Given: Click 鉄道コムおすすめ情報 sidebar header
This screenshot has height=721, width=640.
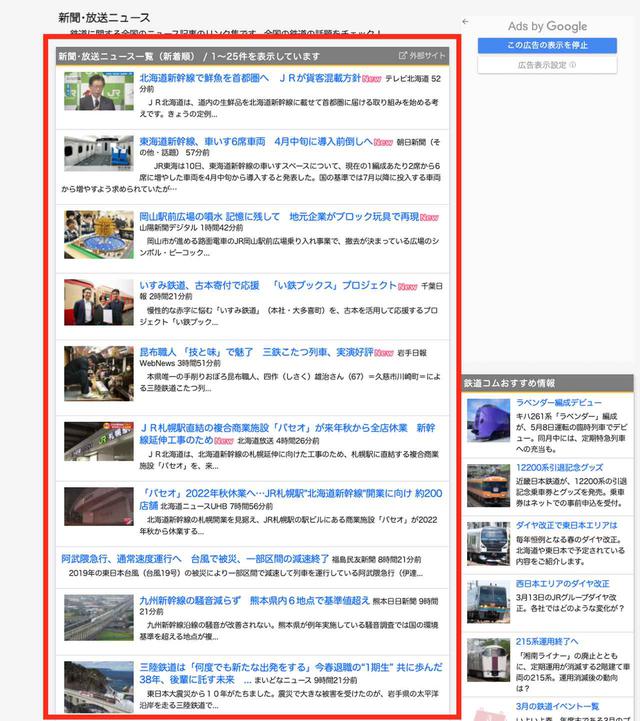Looking at the screenshot, I should 509,383.
